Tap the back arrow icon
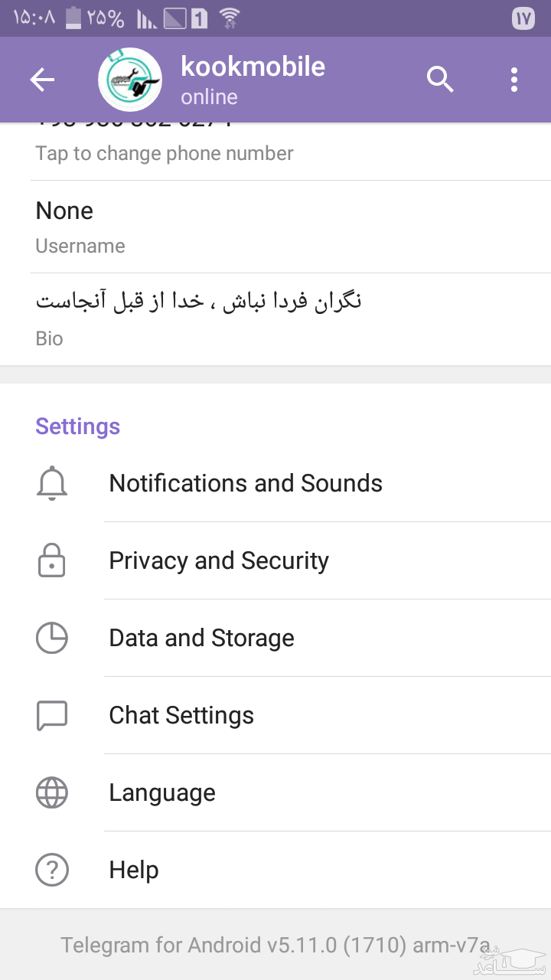Viewport: 551px width, 980px height. coord(42,80)
